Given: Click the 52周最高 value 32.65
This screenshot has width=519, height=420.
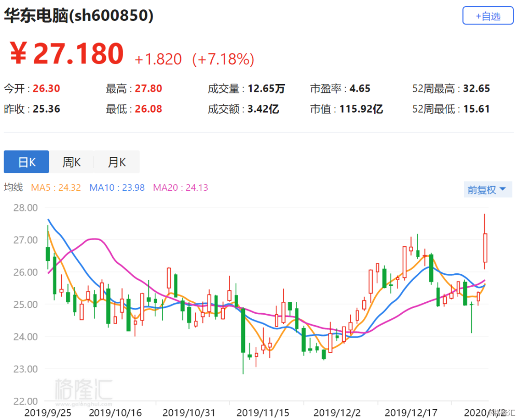Looking at the screenshot, I should (x=476, y=89).
